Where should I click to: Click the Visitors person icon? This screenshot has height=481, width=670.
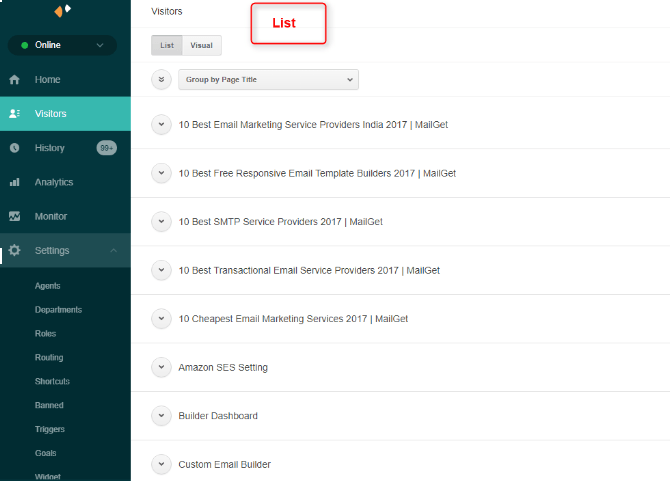click(x=15, y=114)
